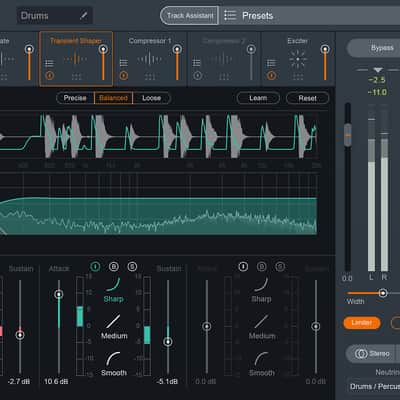Grab the Transient Shaper module drag-handle dots

point(76,77)
